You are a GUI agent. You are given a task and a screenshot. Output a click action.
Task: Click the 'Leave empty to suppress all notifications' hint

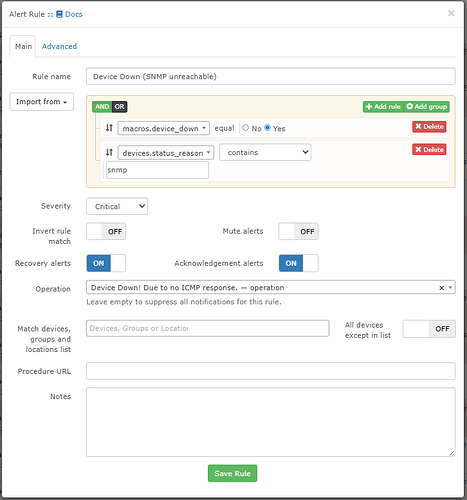(184, 302)
